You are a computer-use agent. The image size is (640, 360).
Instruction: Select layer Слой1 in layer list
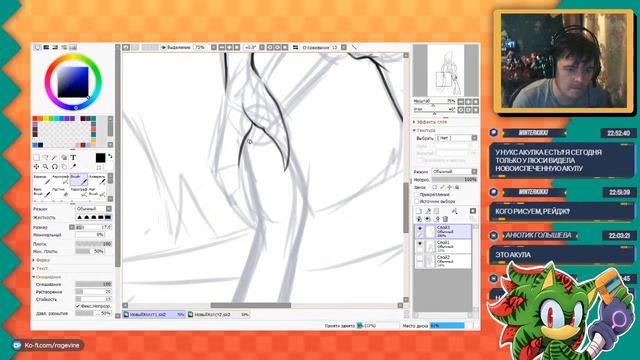pyautogui.click(x=443, y=246)
